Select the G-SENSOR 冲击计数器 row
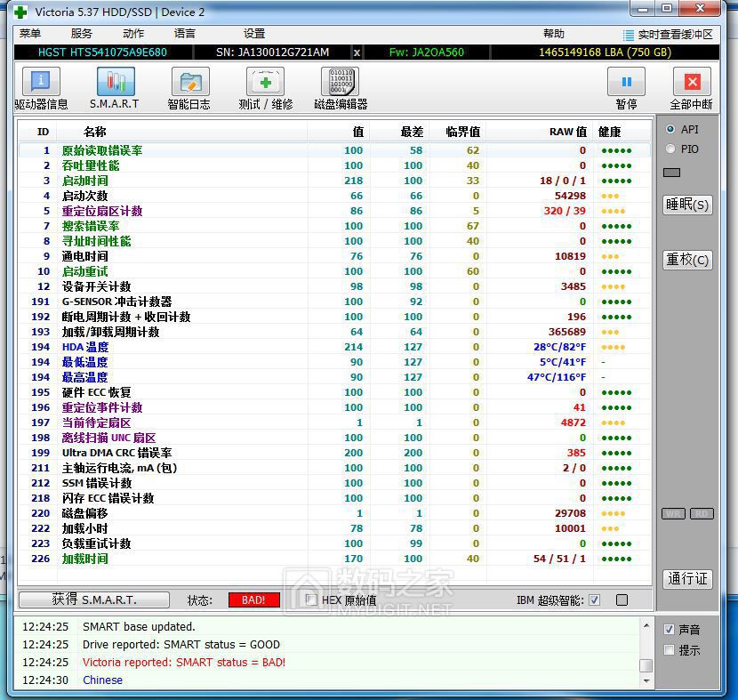 pyautogui.click(x=334, y=302)
